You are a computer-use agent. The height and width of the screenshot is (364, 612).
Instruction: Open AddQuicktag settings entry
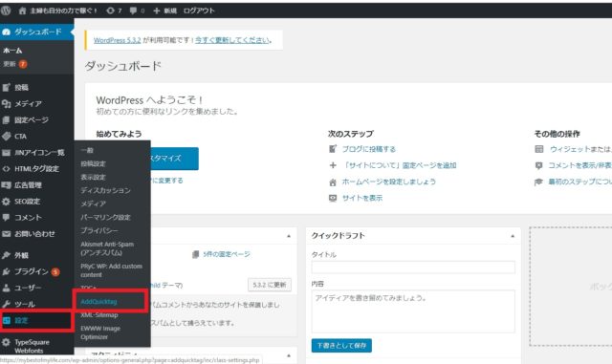(98, 302)
